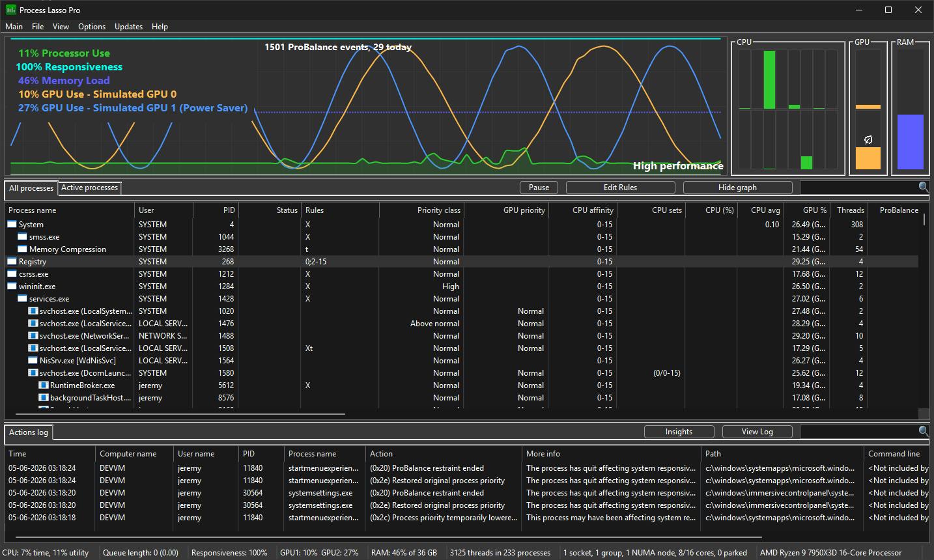Hide the graph with Hide graph button
Viewport: 934px width, 560px height.
pos(737,188)
